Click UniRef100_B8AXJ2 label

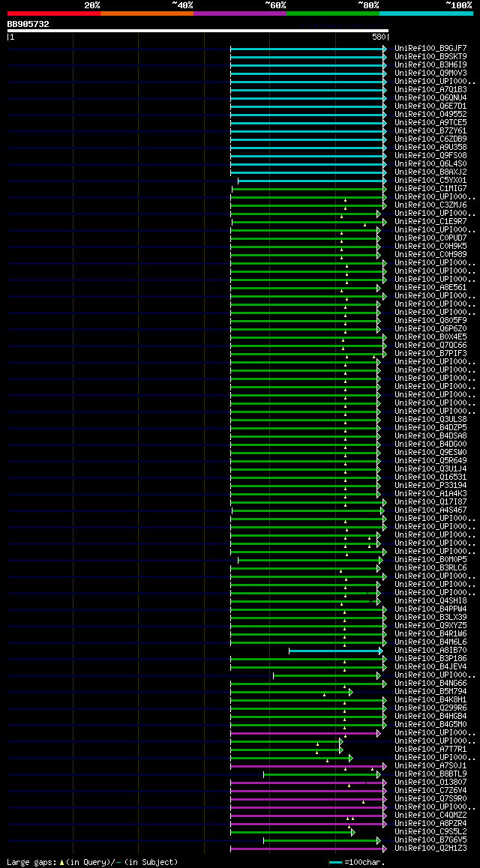click(x=430, y=172)
